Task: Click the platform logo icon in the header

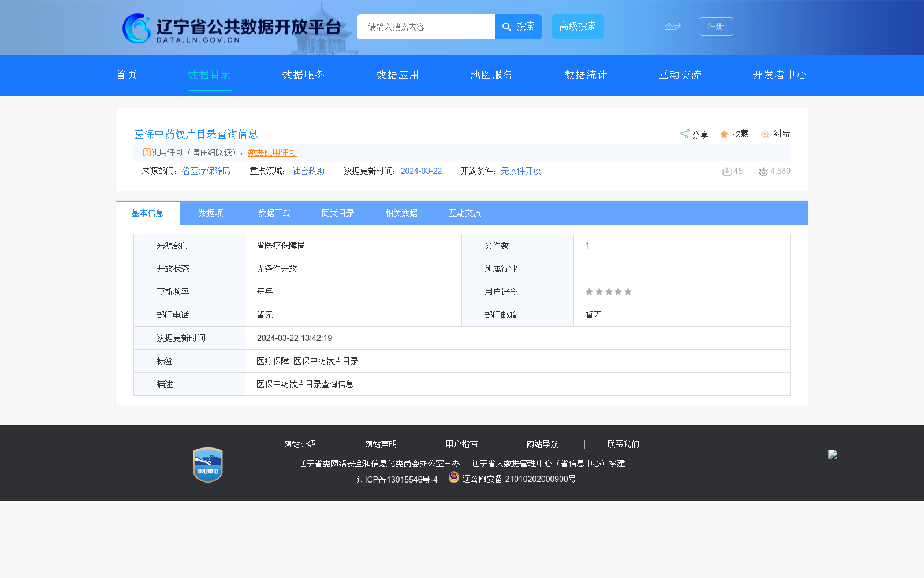Action: click(136, 28)
